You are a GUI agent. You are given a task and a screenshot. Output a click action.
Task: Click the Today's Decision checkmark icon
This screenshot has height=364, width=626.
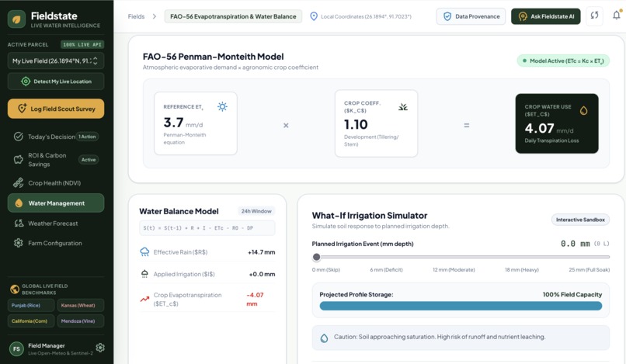(x=19, y=137)
